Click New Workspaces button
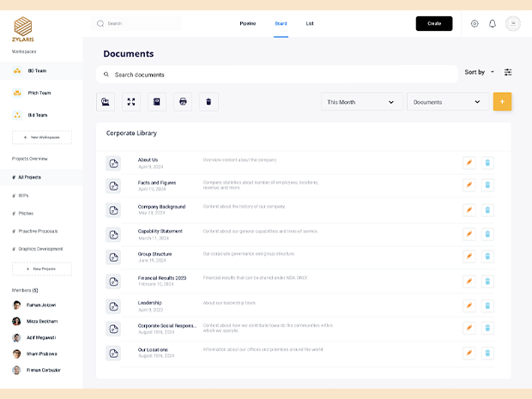 [x=42, y=137]
